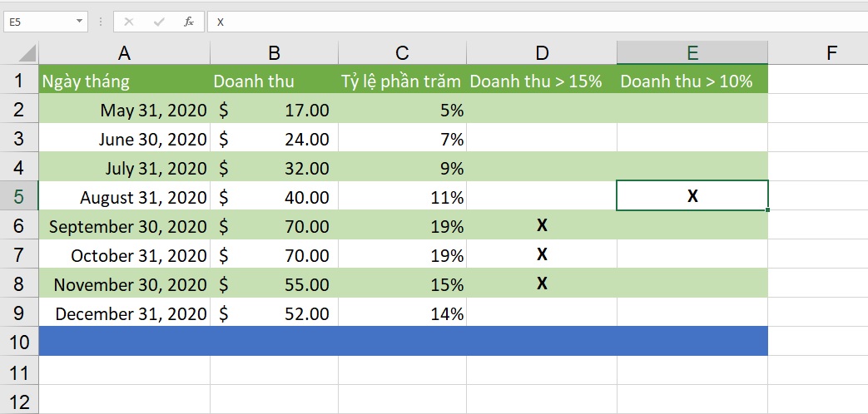
Task: Select column C header
Action: coord(402,53)
